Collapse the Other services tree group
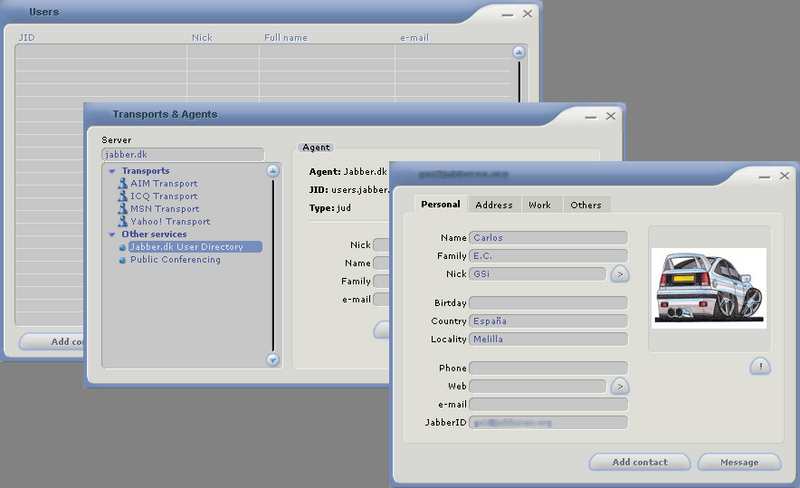Viewport: 800px width, 488px height. click(112, 235)
